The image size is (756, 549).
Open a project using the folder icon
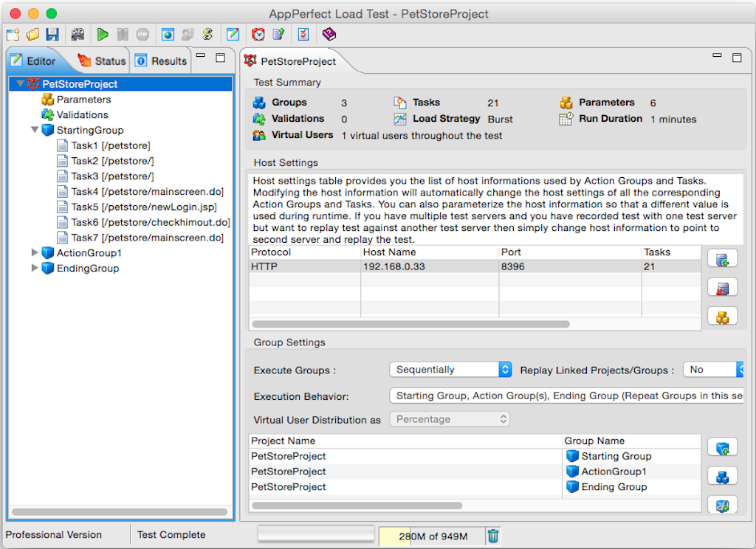point(32,34)
